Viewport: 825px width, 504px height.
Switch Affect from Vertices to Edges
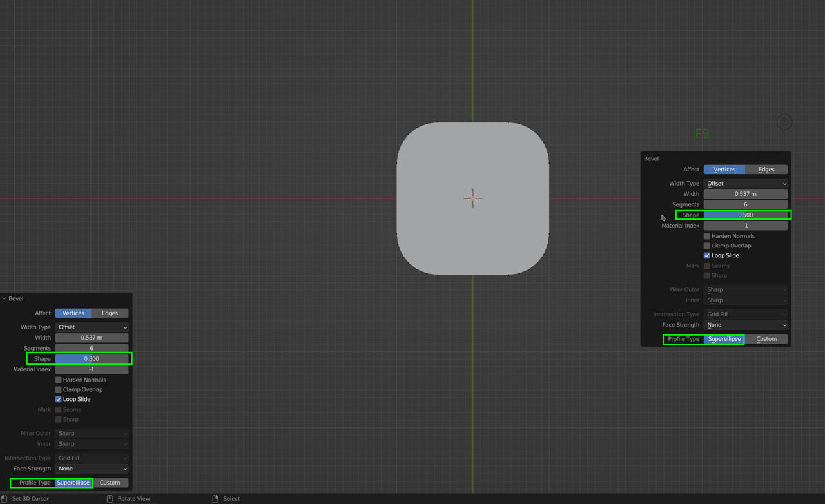click(x=767, y=169)
